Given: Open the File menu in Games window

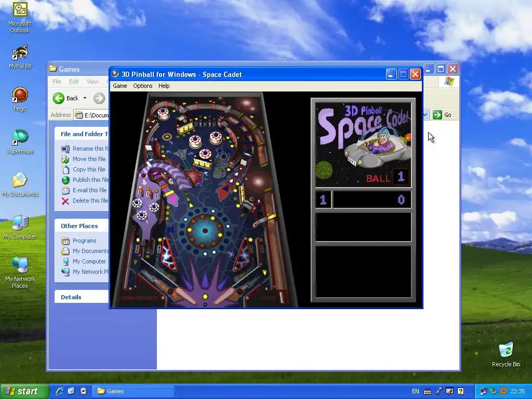Looking at the screenshot, I should click(x=57, y=82).
